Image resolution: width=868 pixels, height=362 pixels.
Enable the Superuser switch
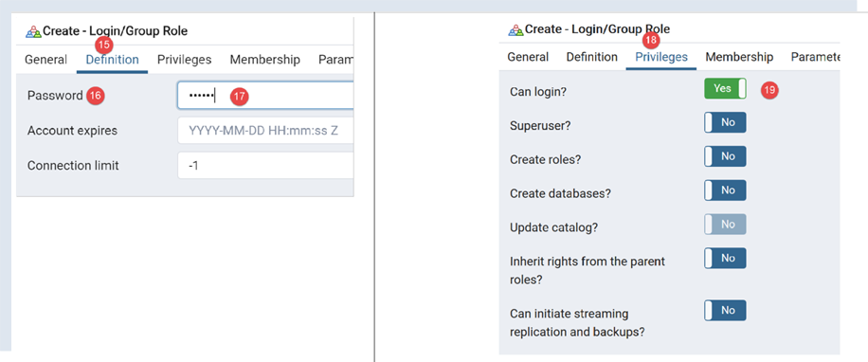[725, 122]
